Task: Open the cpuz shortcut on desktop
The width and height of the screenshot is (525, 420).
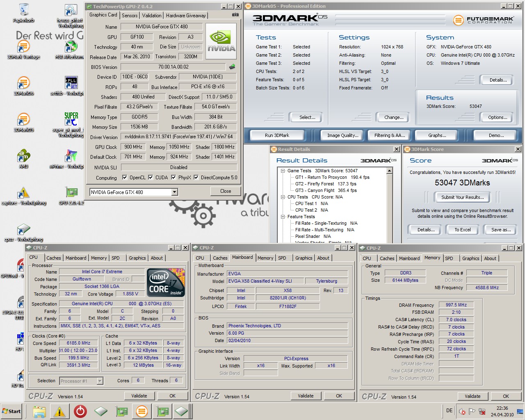Action: click(24, 232)
